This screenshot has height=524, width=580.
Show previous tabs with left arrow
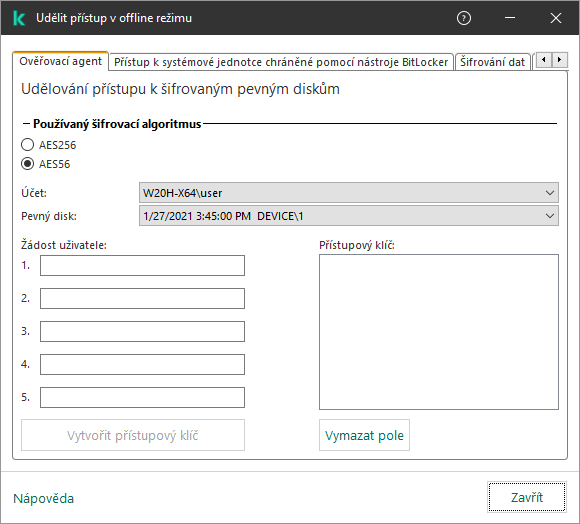pyautogui.click(x=543, y=60)
